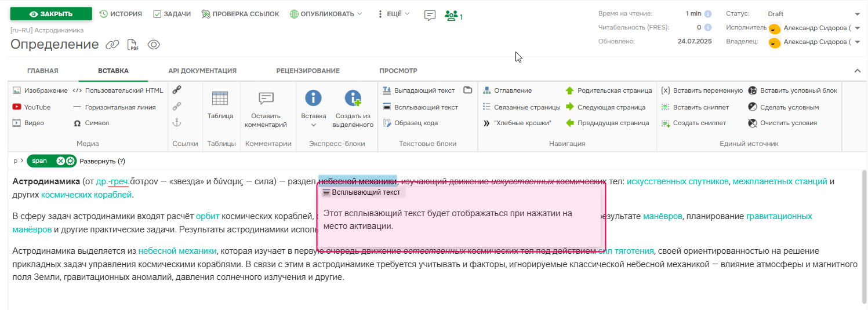Select the ВСТАВКА tab
The width and height of the screenshot is (868, 310).
(x=113, y=71)
